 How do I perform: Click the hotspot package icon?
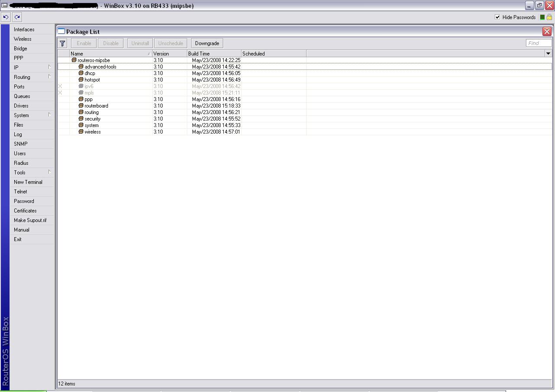coord(81,80)
